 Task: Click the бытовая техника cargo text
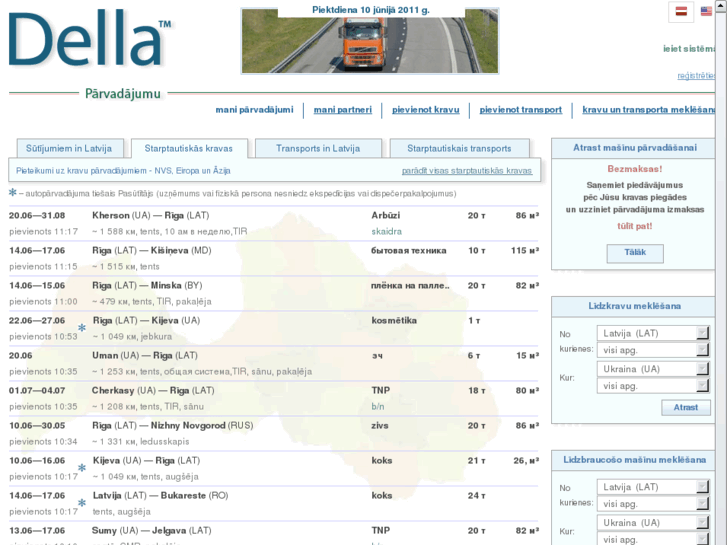pos(408,251)
